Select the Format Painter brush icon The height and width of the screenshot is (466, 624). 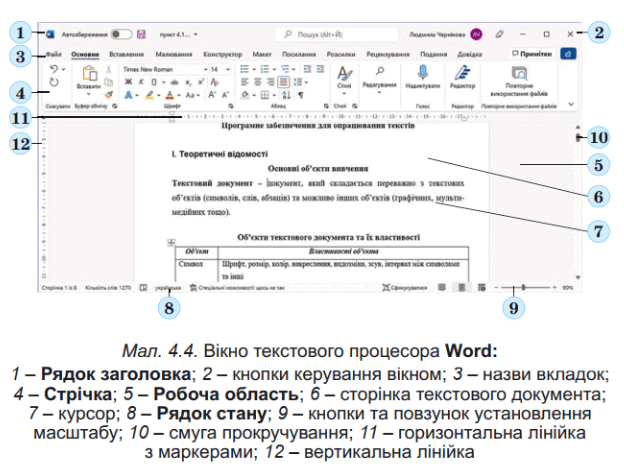109,95
